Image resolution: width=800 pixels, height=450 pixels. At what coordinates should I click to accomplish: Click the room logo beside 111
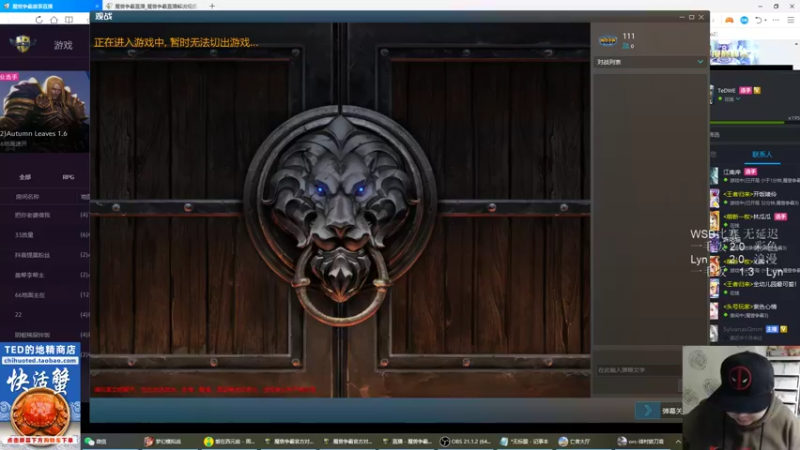[x=608, y=41]
